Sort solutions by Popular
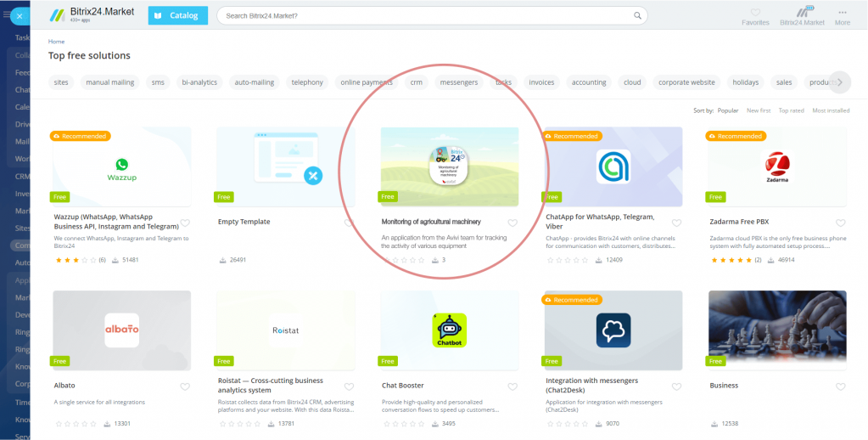 (x=728, y=110)
